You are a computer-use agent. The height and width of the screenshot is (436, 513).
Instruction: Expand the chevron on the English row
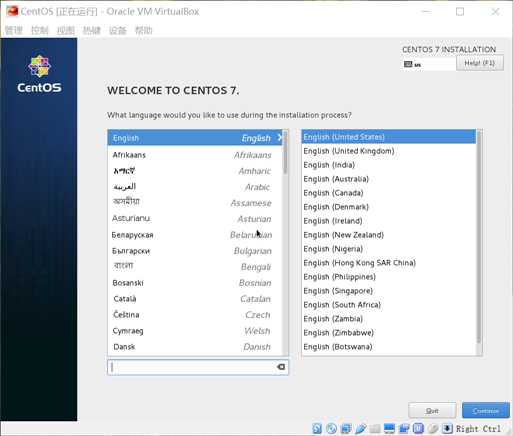point(279,138)
